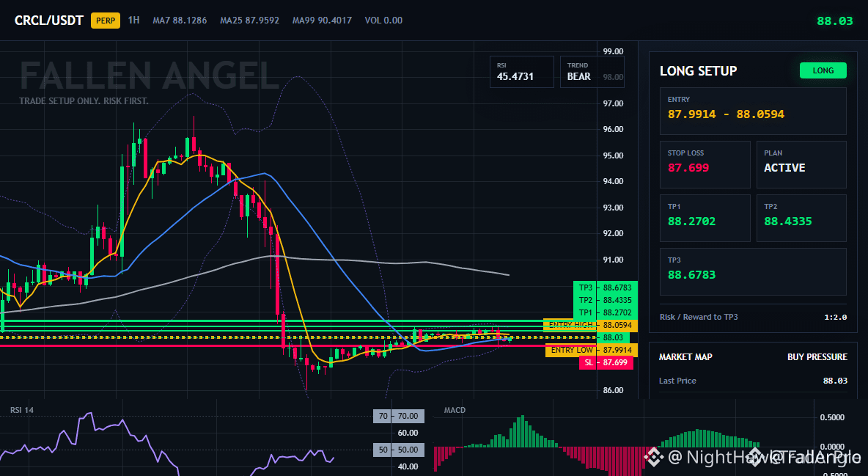
Task: Click the VOL 0.00 label
Action: point(383,20)
